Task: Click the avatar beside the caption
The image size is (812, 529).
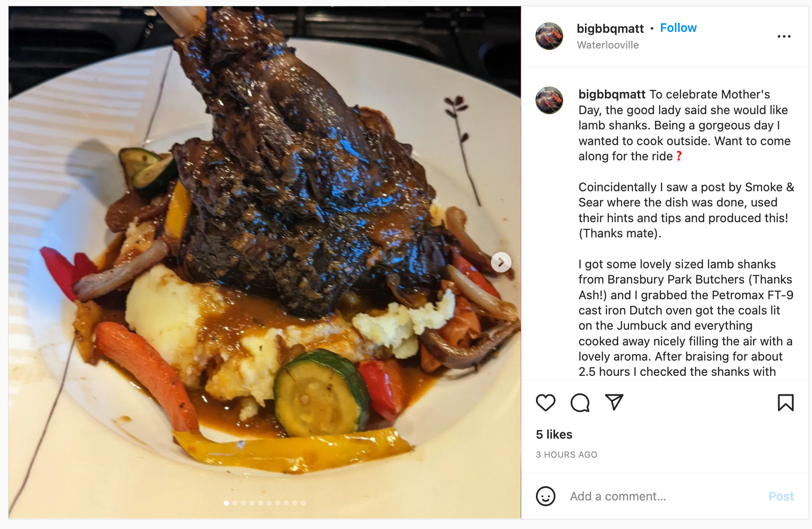Action: (x=549, y=100)
